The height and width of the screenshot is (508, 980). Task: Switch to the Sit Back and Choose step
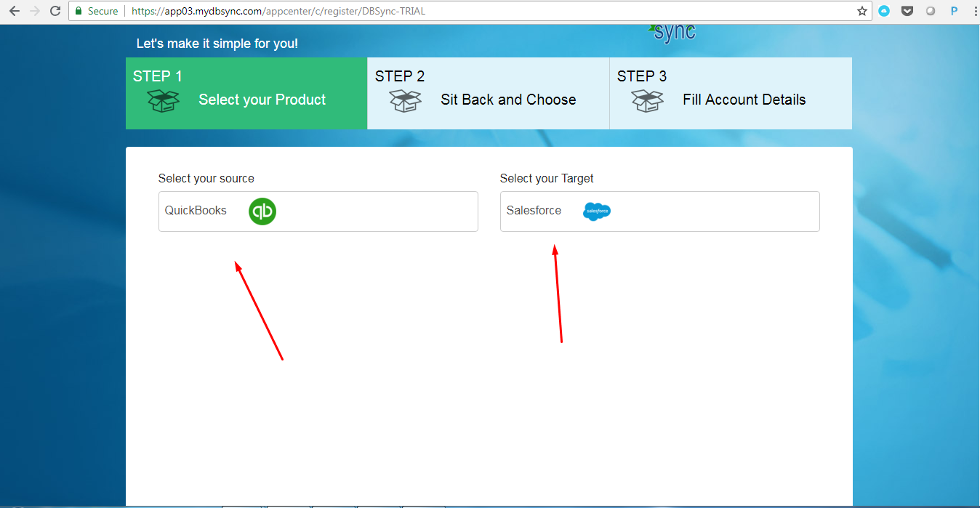489,93
